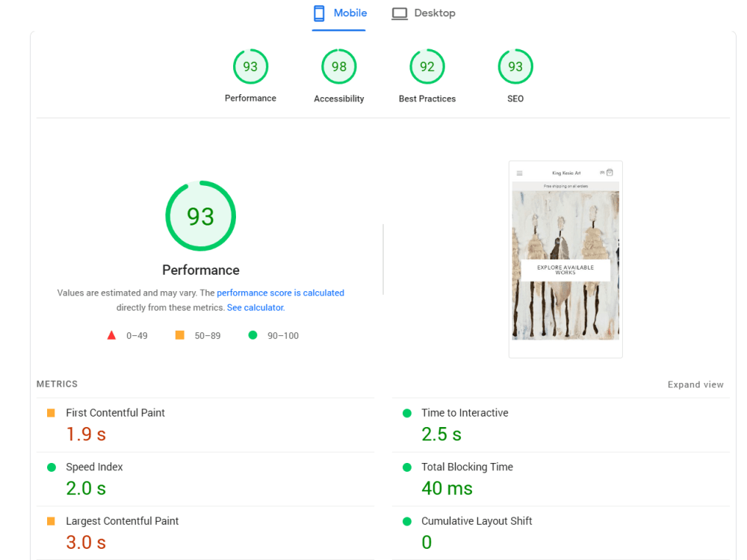747x560 pixels.
Task: Click the See calculator link
Action: point(255,307)
